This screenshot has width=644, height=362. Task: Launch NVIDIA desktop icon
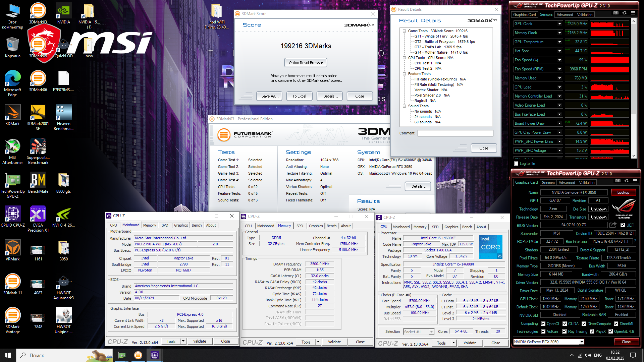pos(63,13)
